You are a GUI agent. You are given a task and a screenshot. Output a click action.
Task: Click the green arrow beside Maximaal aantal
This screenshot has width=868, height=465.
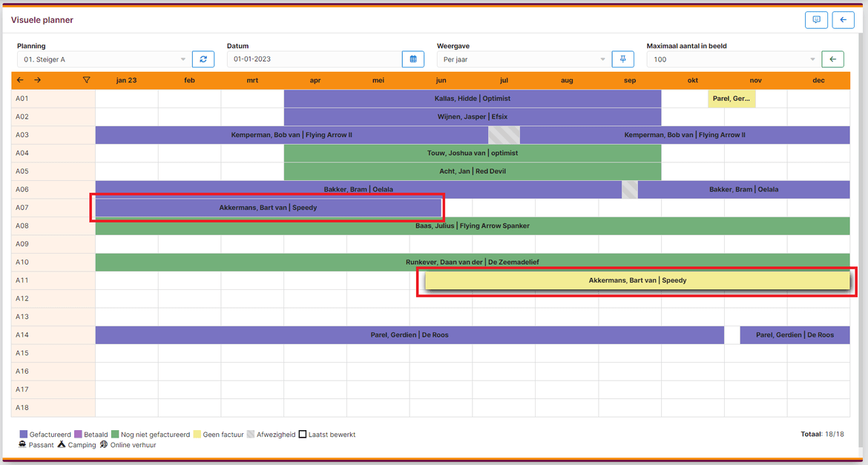(x=832, y=59)
